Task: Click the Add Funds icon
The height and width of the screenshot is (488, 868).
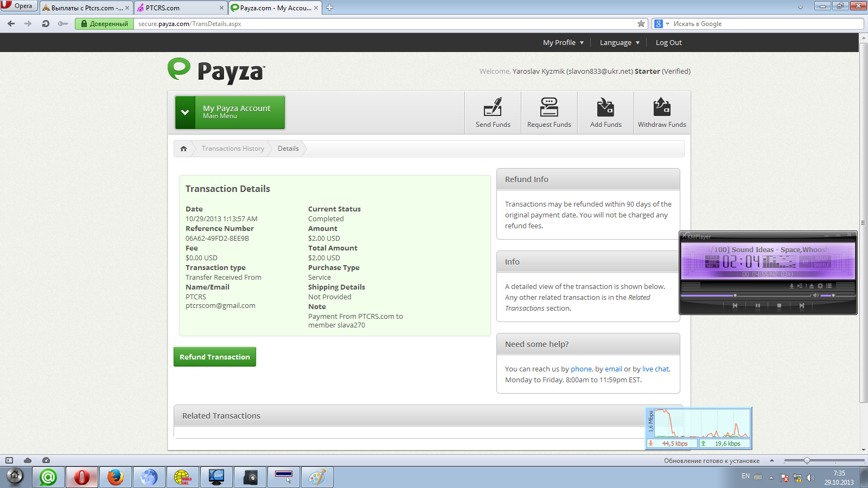Action: pos(605,107)
